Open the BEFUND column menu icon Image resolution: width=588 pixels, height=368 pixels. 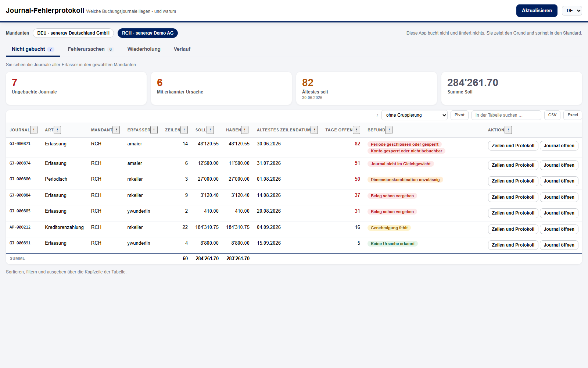click(389, 130)
